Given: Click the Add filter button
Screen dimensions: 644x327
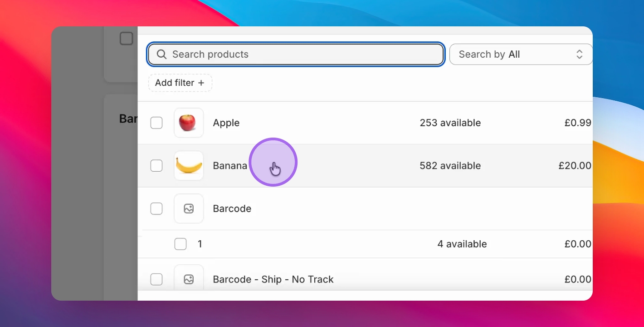Looking at the screenshot, I should coord(180,83).
